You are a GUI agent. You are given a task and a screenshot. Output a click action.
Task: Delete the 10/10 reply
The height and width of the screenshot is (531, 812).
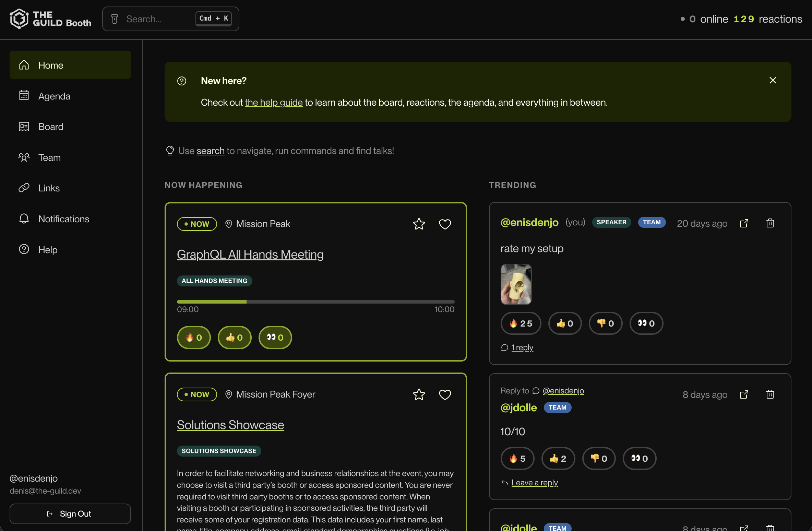(x=770, y=394)
